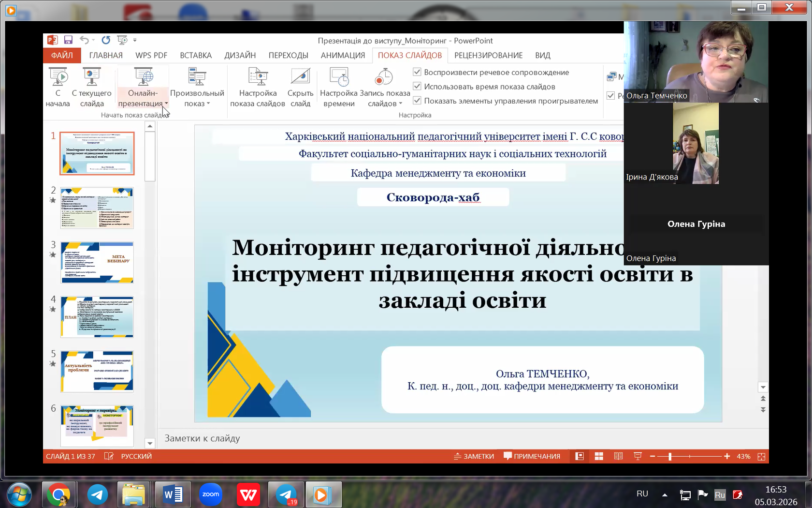Screen dimensions: 812x508
Task: Open the ДИЗАЙН ribbon tab
Action: [x=240, y=55]
